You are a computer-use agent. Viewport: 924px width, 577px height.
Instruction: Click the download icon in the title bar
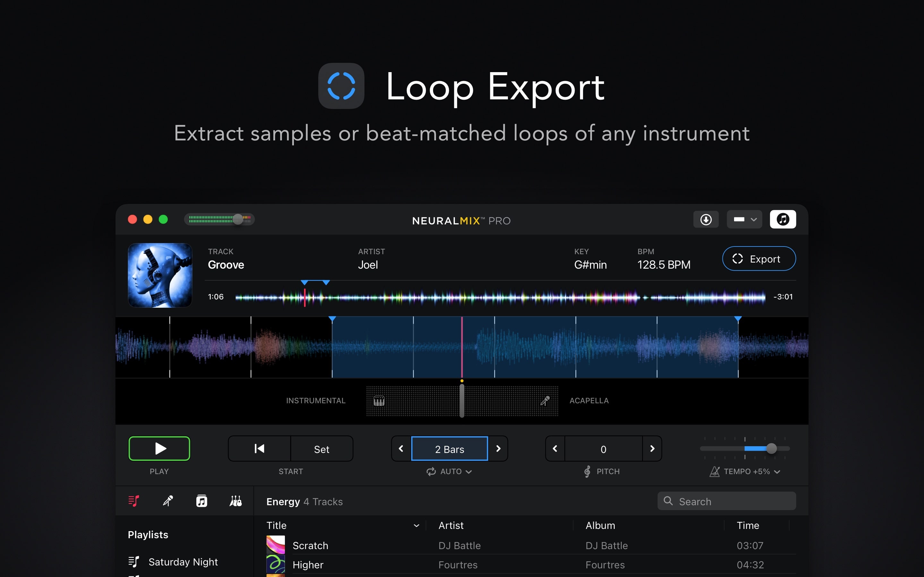706,220
